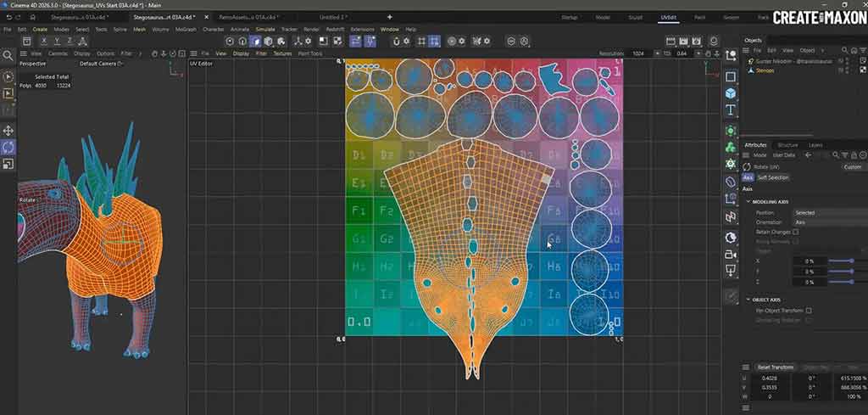Open the Mesh menu
The width and height of the screenshot is (868, 415).
tap(139, 30)
